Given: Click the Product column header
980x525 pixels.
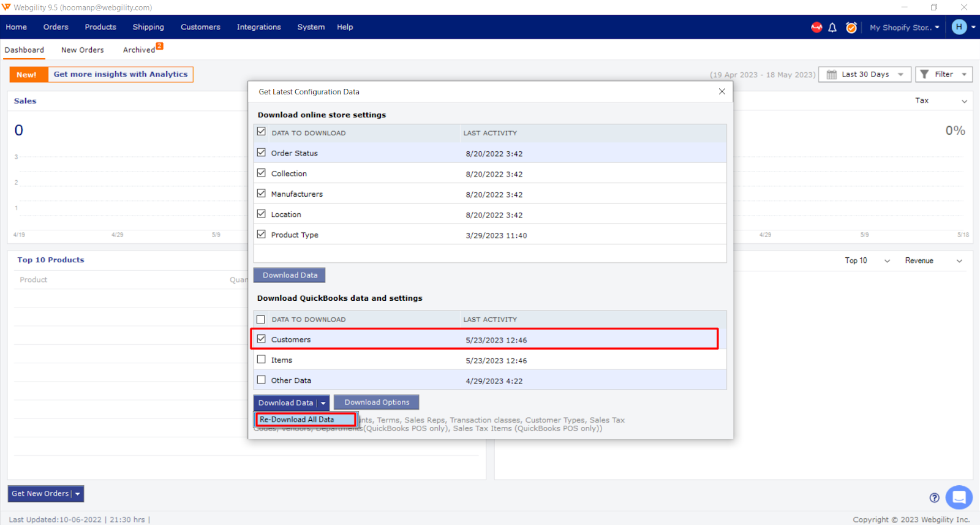Looking at the screenshot, I should [33, 279].
